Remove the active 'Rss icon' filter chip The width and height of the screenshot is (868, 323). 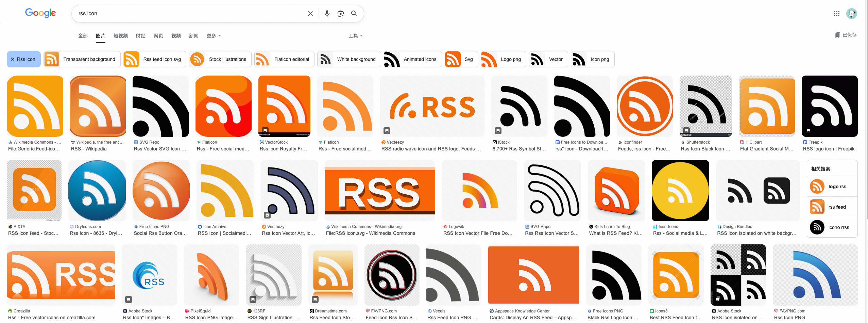[x=13, y=59]
